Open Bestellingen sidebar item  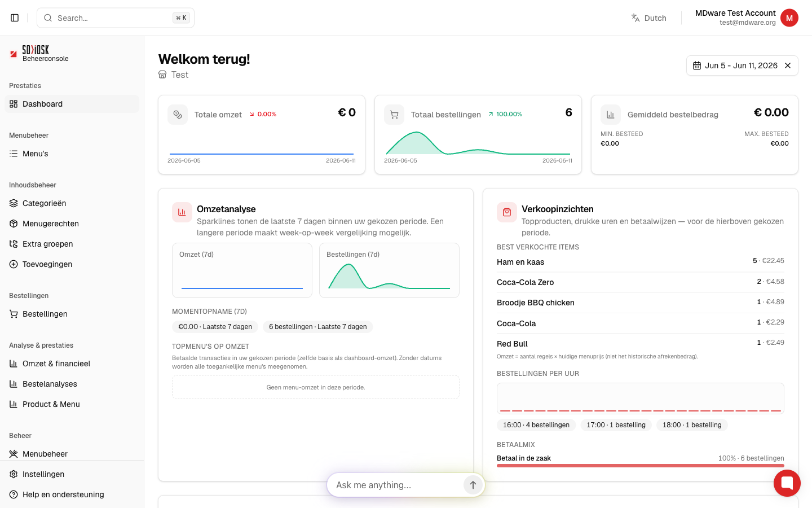(72, 314)
